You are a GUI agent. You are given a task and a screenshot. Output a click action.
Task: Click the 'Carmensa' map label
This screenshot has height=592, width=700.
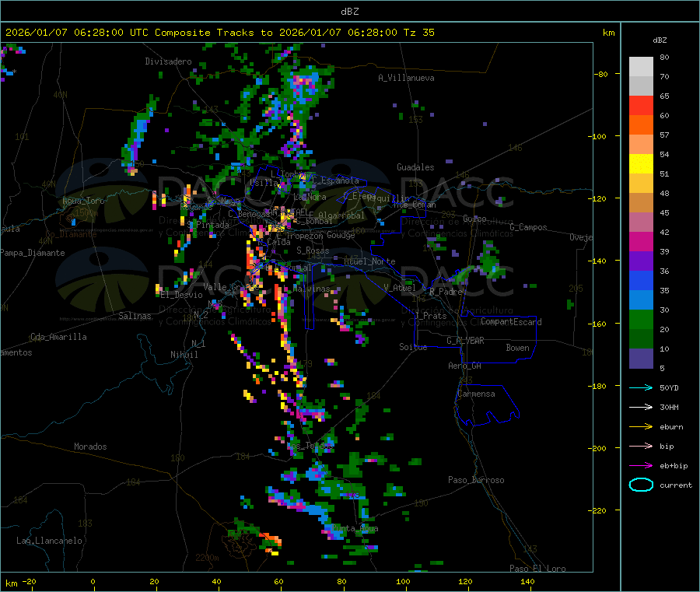pos(476,394)
